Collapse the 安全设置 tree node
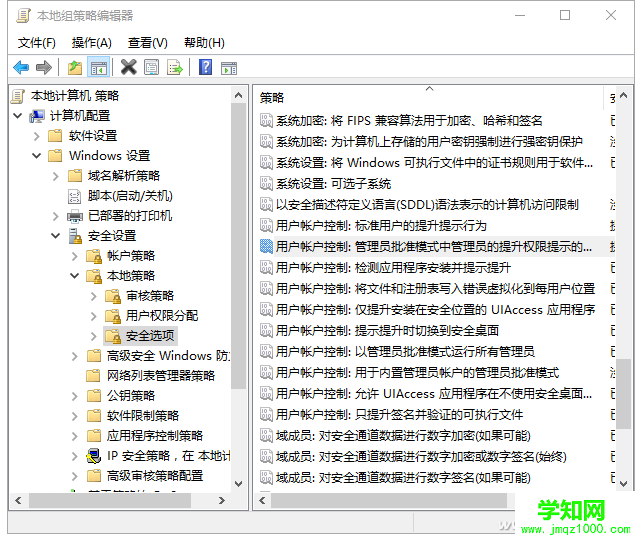This screenshot has width=642, height=541. [56, 236]
